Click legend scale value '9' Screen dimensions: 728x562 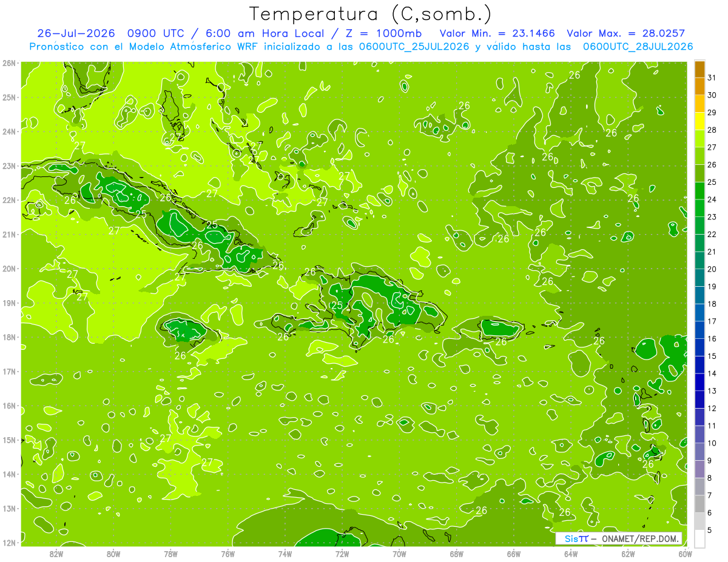(710, 461)
